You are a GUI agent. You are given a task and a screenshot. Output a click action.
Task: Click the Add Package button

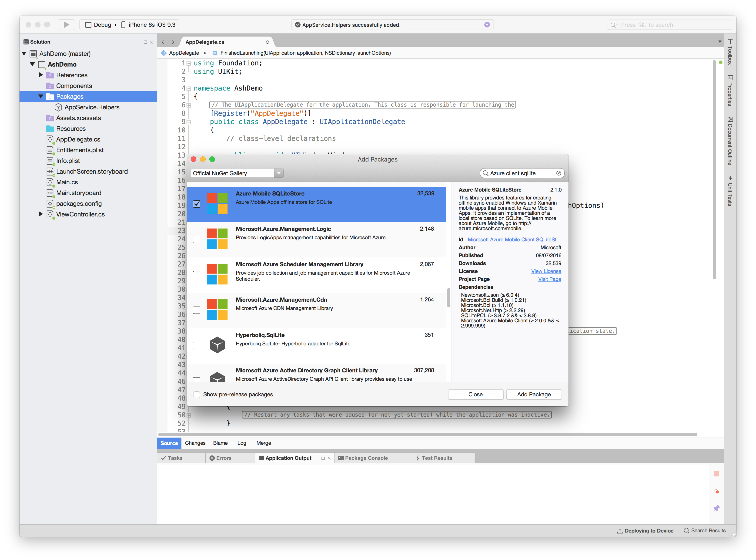(534, 395)
